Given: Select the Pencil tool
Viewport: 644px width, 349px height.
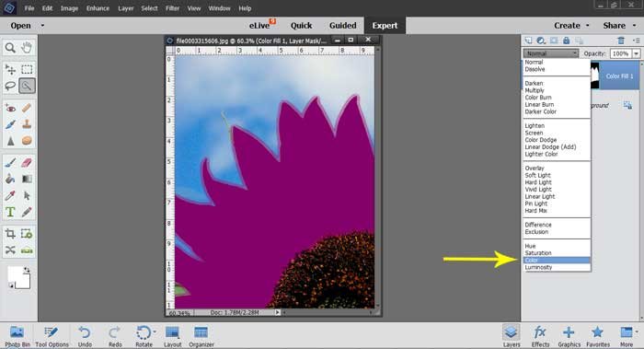Looking at the screenshot, I should [x=27, y=212].
